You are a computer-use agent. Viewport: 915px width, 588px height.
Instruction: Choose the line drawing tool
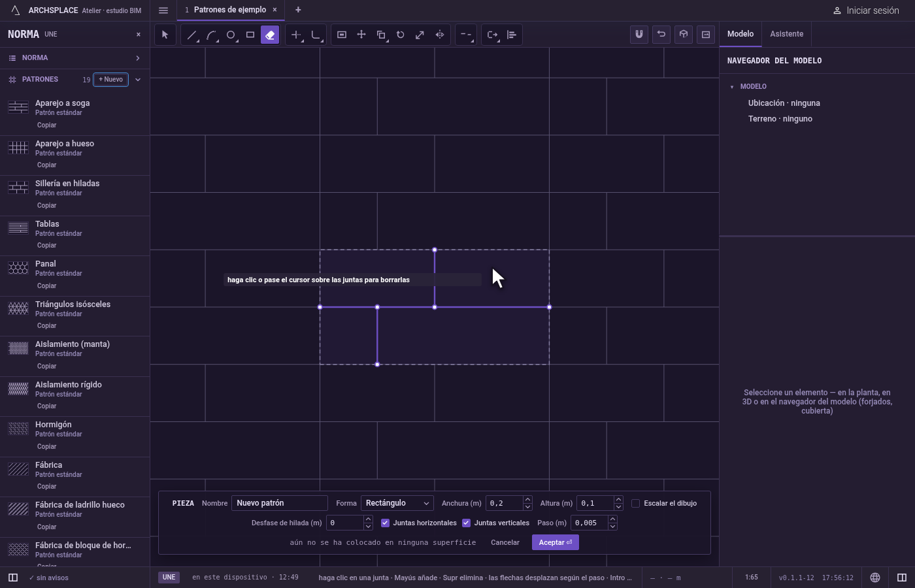point(191,35)
